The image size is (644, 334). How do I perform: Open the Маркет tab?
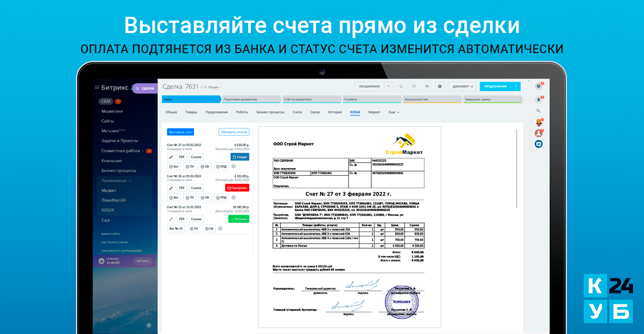click(374, 112)
